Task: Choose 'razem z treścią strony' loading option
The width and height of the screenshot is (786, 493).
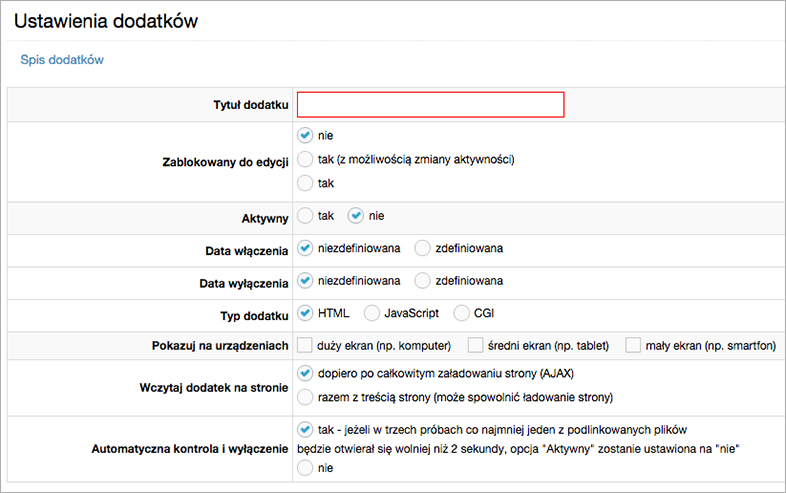Action: [306, 397]
